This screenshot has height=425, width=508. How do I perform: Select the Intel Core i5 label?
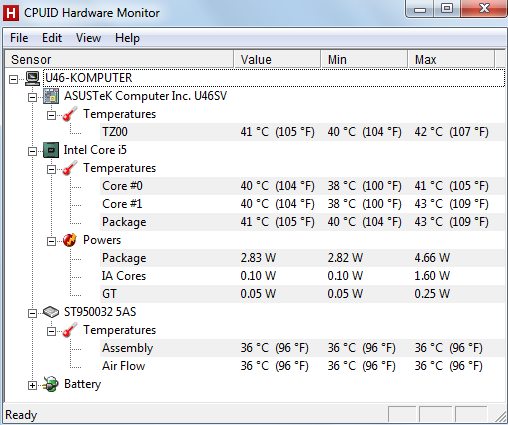pyautogui.click(x=95, y=150)
